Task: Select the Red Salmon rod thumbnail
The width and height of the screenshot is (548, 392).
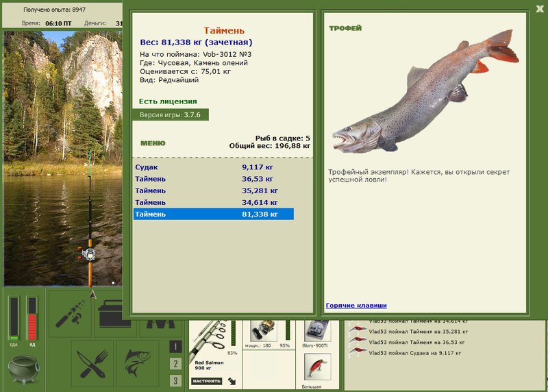Action: [x=209, y=341]
